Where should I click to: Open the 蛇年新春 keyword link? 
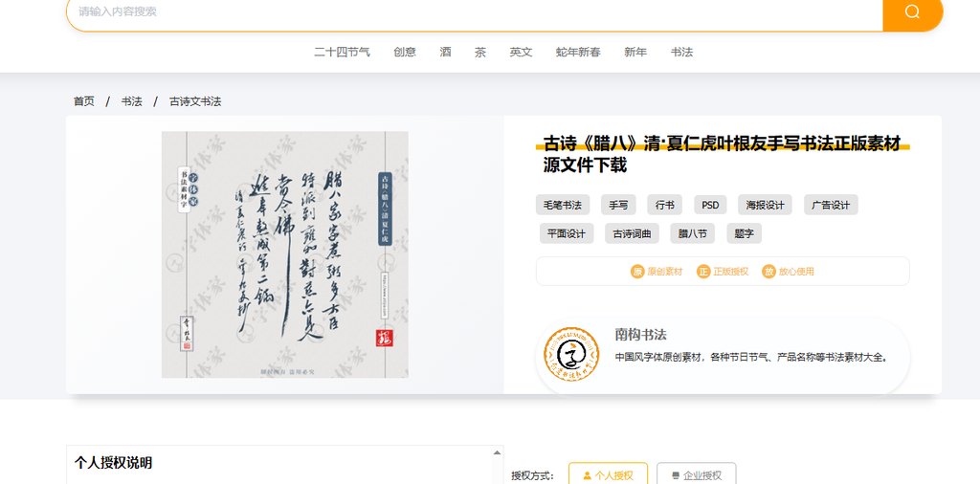(578, 52)
